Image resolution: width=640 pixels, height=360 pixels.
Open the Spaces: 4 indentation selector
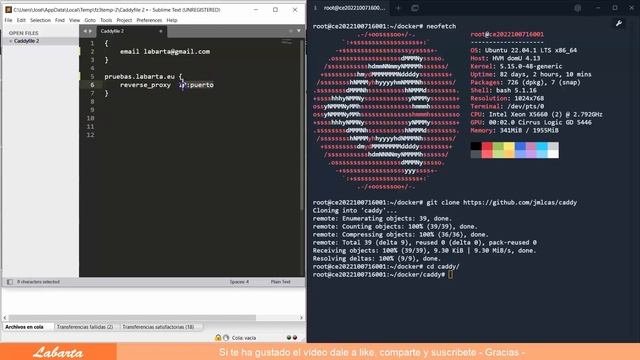point(239,282)
